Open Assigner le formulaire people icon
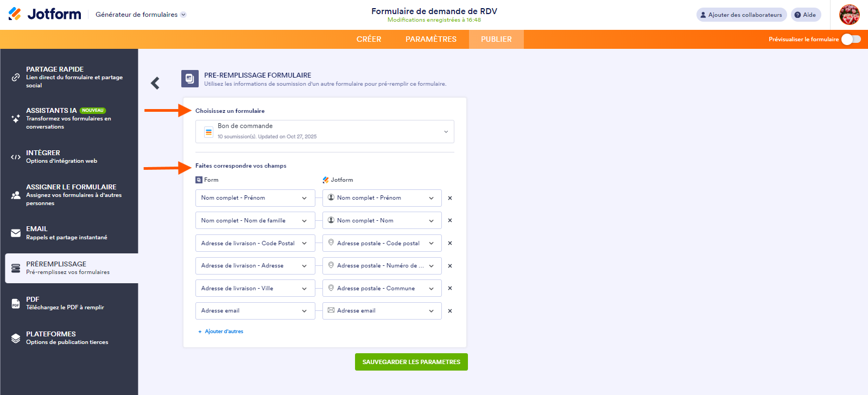The width and height of the screenshot is (868, 395). [x=16, y=195]
